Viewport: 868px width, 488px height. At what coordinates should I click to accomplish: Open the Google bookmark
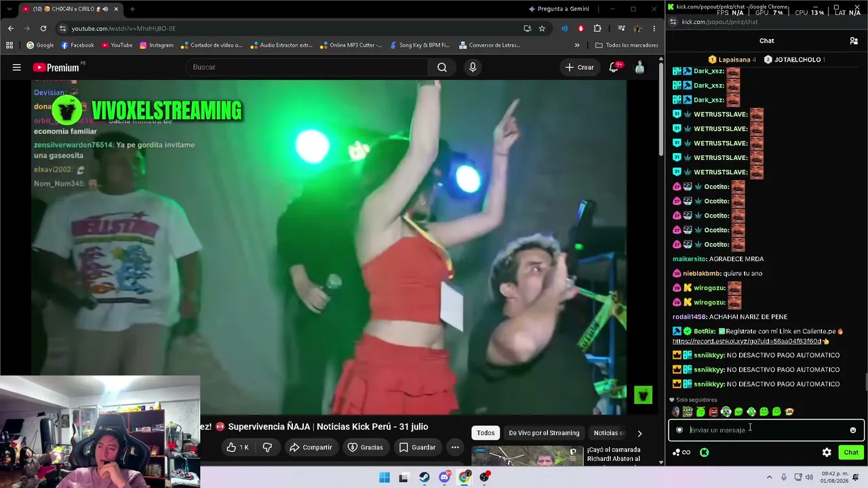pyautogui.click(x=40, y=45)
